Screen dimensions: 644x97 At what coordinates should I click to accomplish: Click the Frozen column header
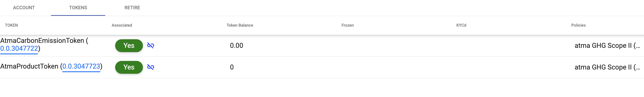(347, 25)
